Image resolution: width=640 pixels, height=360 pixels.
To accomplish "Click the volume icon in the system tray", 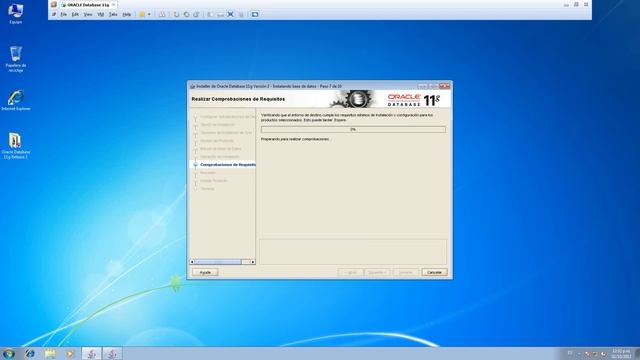I will [x=603, y=354].
